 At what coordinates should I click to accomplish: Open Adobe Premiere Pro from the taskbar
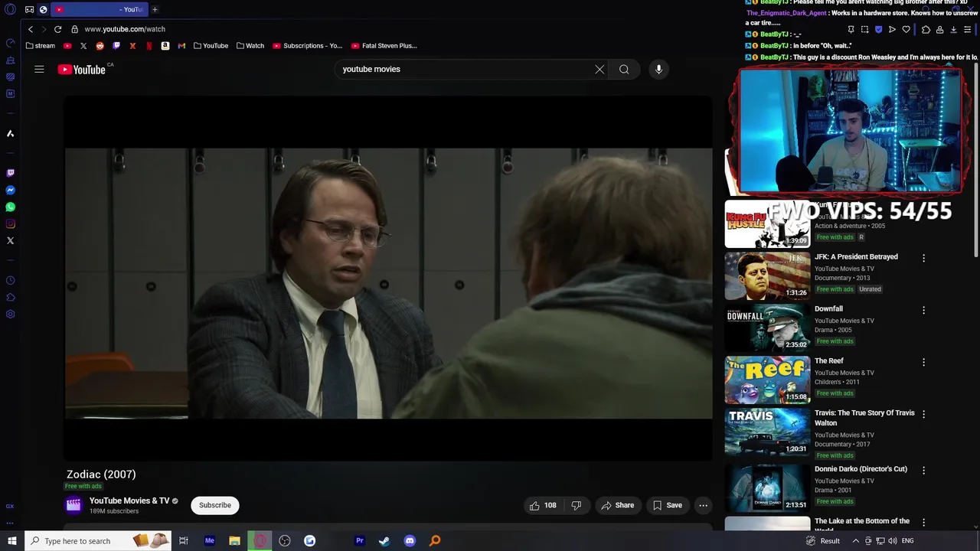359,541
